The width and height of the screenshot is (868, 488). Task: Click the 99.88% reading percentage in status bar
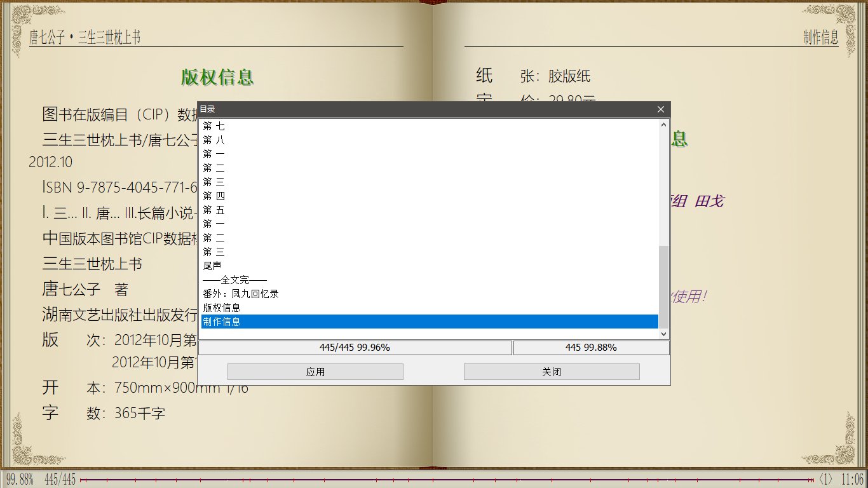pos(20,480)
